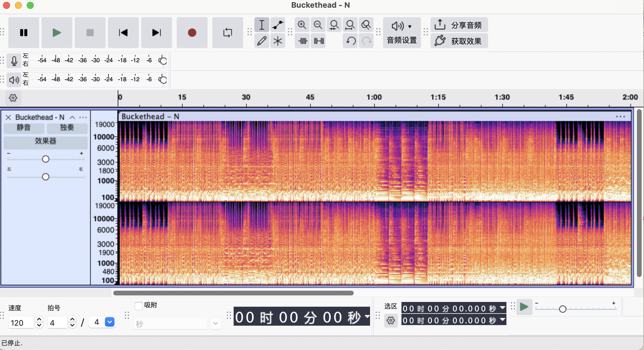Select the Multi-tool asterisk icon
Viewport: 644px width, 350px height.
click(x=278, y=41)
